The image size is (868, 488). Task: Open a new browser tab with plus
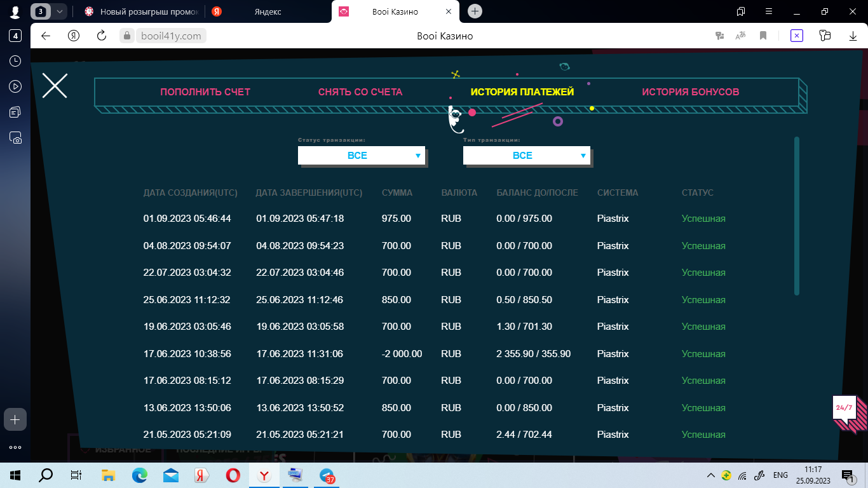pyautogui.click(x=475, y=11)
